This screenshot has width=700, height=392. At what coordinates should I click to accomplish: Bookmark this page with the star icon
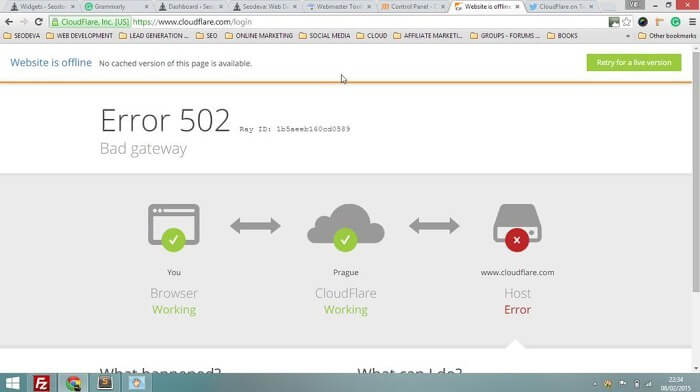[626, 22]
